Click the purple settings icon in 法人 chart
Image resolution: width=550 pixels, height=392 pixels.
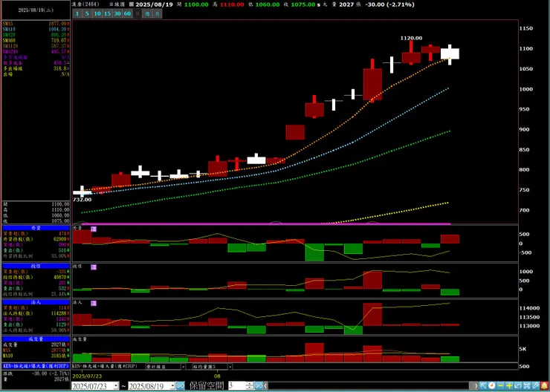tap(94, 304)
